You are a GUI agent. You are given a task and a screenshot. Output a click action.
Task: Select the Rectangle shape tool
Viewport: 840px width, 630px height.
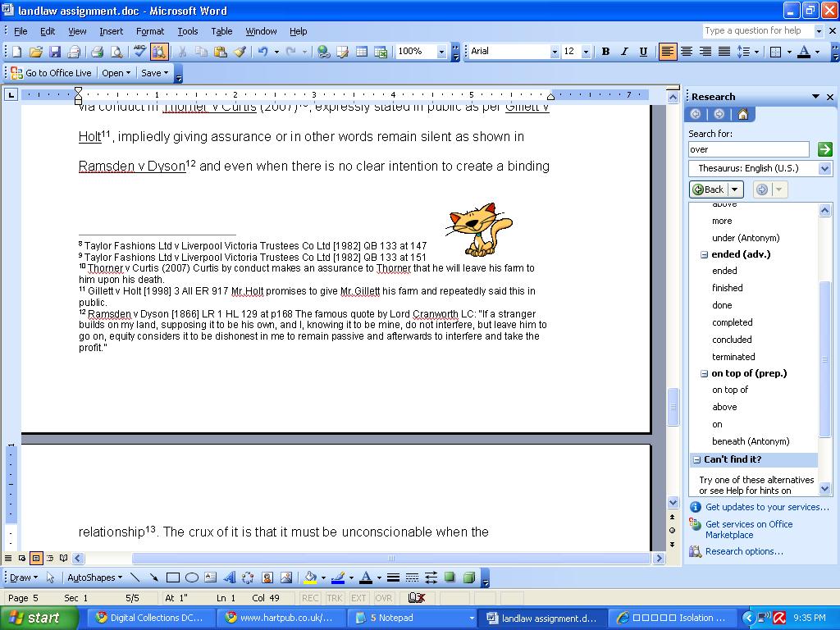(x=172, y=577)
